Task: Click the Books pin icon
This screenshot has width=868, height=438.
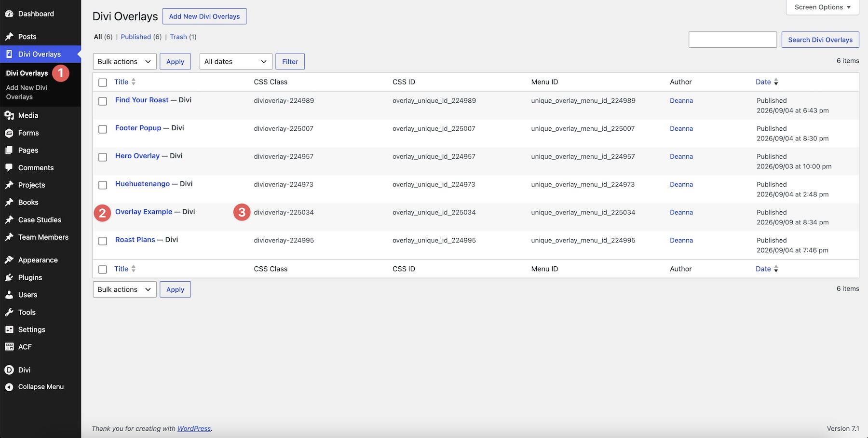Action: [x=9, y=202]
